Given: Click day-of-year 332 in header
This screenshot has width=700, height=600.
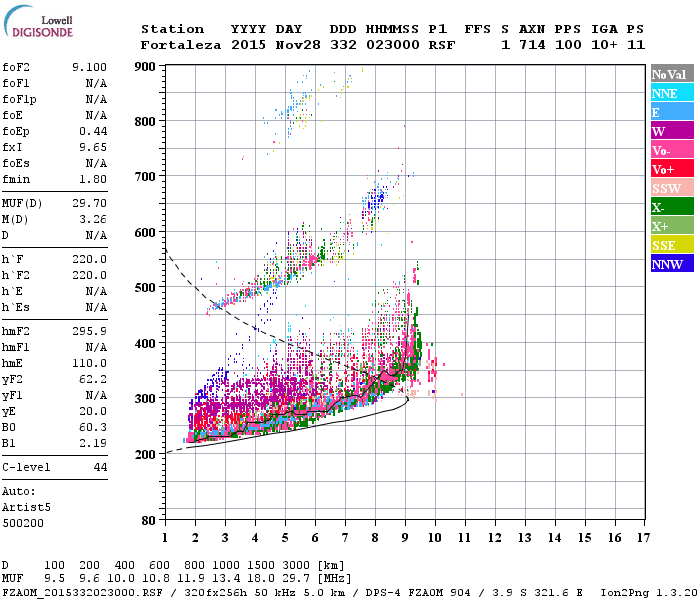Looking at the screenshot, I should tap(343, 45).
